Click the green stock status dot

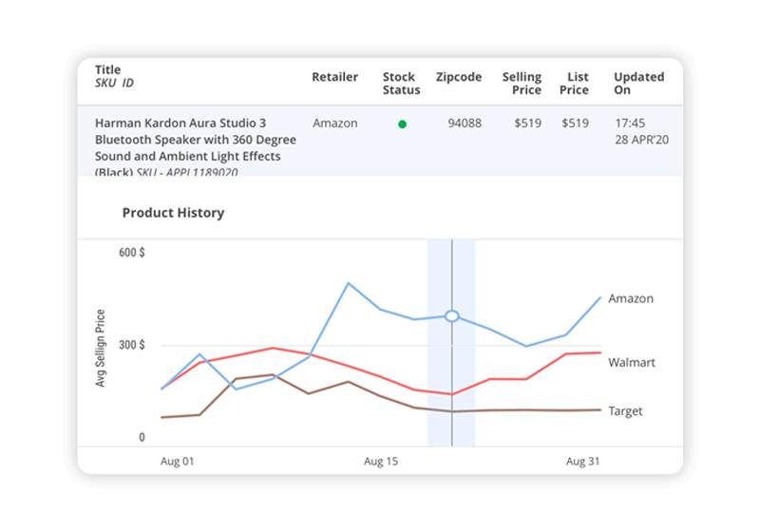click(402, 124)
